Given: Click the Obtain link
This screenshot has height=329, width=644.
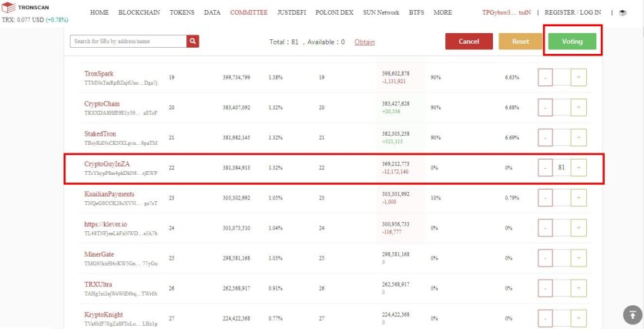Looking at the screenshot, I should [364, 42].
